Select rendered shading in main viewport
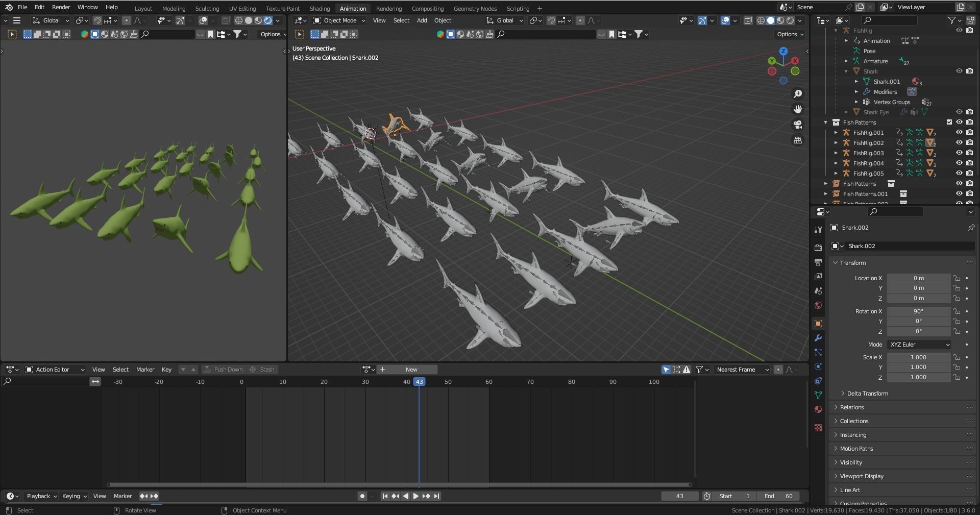This screenshot has width=980, height=515. click(x=790, y=20)
